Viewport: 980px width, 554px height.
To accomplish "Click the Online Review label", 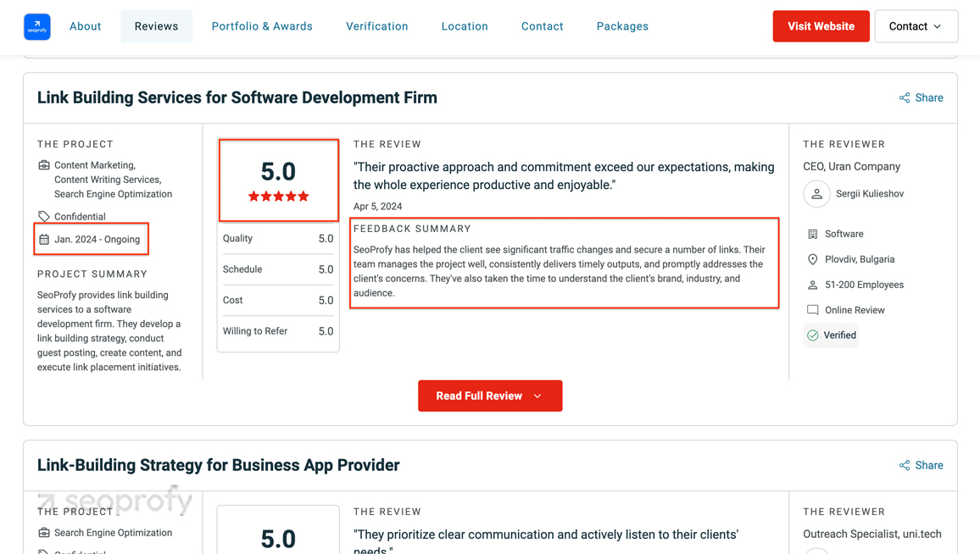I will [x=855, y=310].
